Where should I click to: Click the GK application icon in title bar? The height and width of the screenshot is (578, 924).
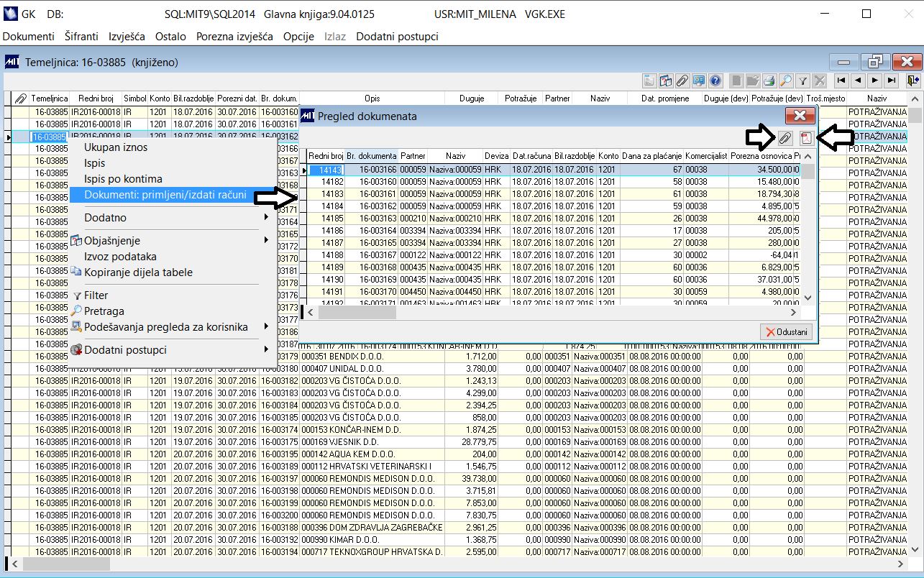click(x=11, y=14)
